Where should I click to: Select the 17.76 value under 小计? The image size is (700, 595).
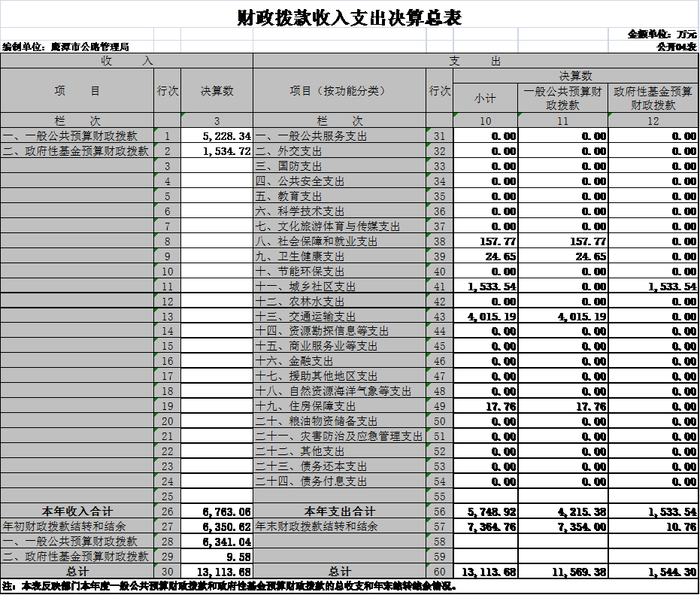pyautogui.click(x=501, y=406)
